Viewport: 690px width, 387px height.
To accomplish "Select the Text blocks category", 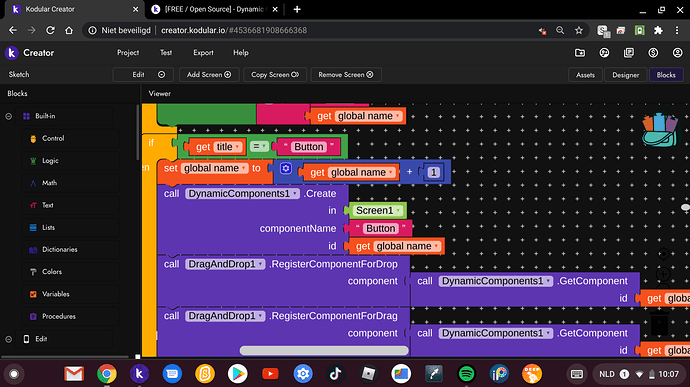I will click(x=70, y=205).
